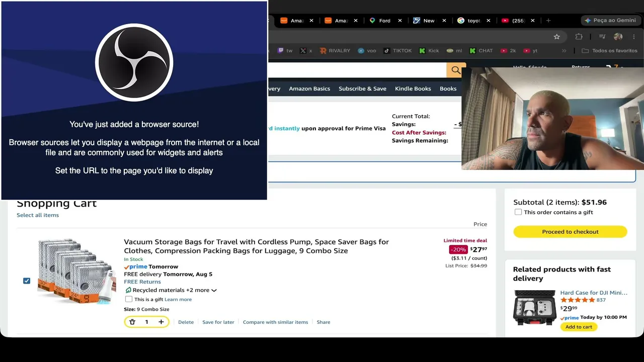Open 'Learn more' about gift option

178,300
